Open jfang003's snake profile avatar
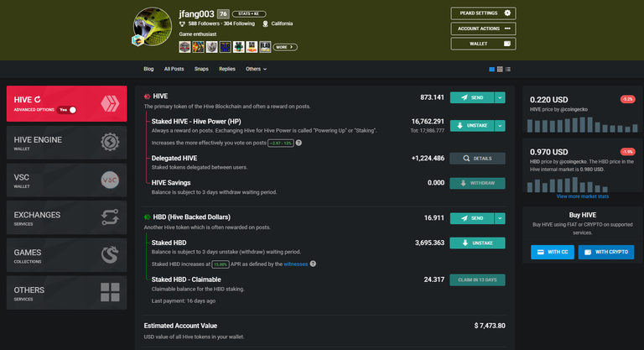 153,26
